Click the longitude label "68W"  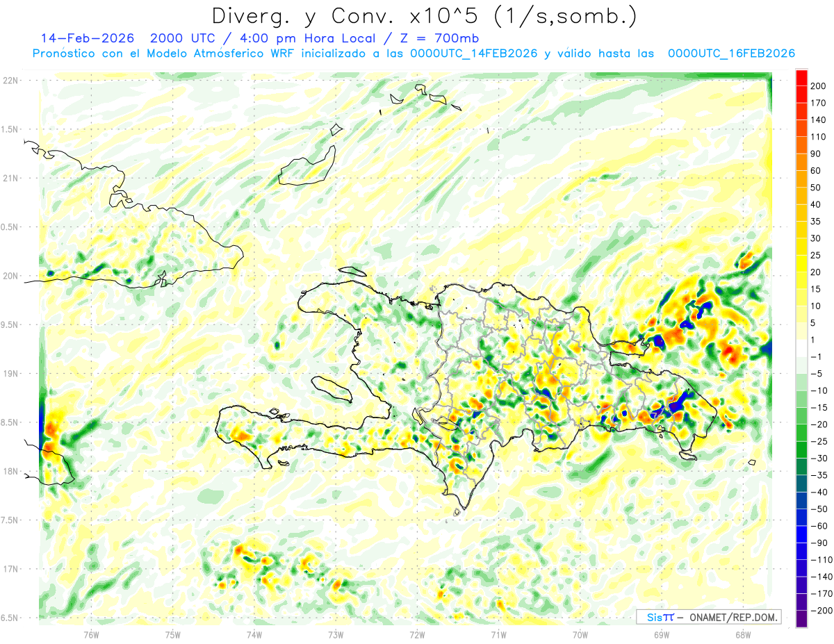[743, 634]
